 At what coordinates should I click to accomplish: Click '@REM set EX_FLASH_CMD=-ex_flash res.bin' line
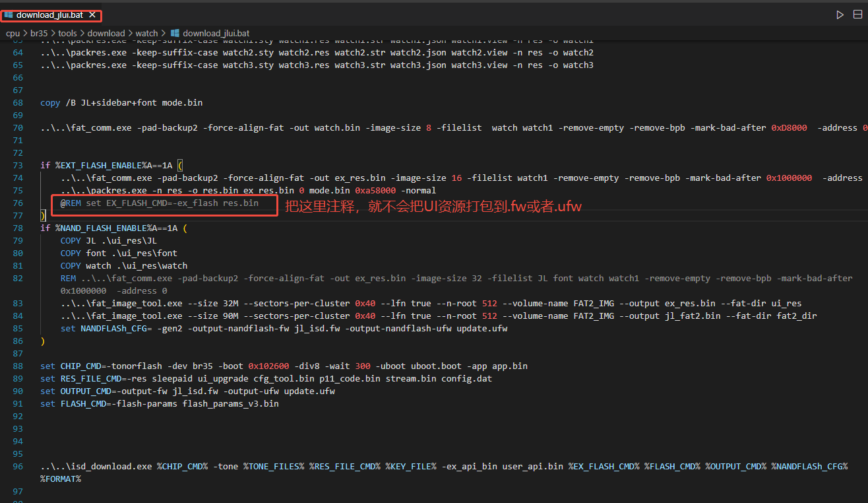pos(160,203)
